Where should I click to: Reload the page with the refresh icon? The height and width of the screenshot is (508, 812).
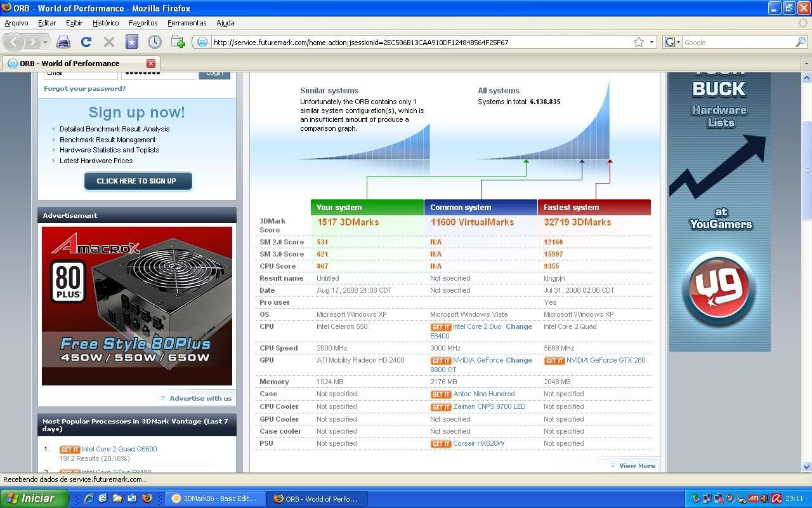(x=87, y=41)
